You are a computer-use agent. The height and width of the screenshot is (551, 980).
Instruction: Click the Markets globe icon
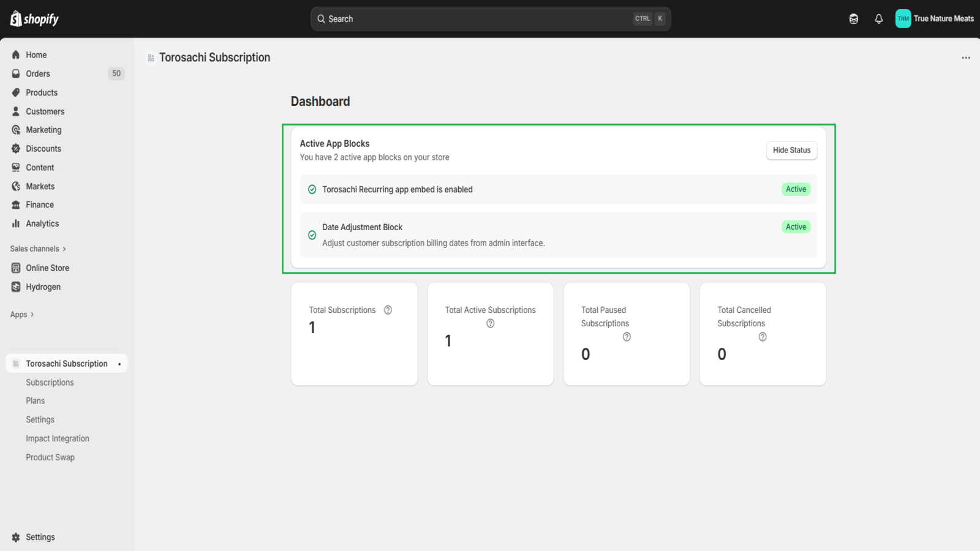coord(16,186)
